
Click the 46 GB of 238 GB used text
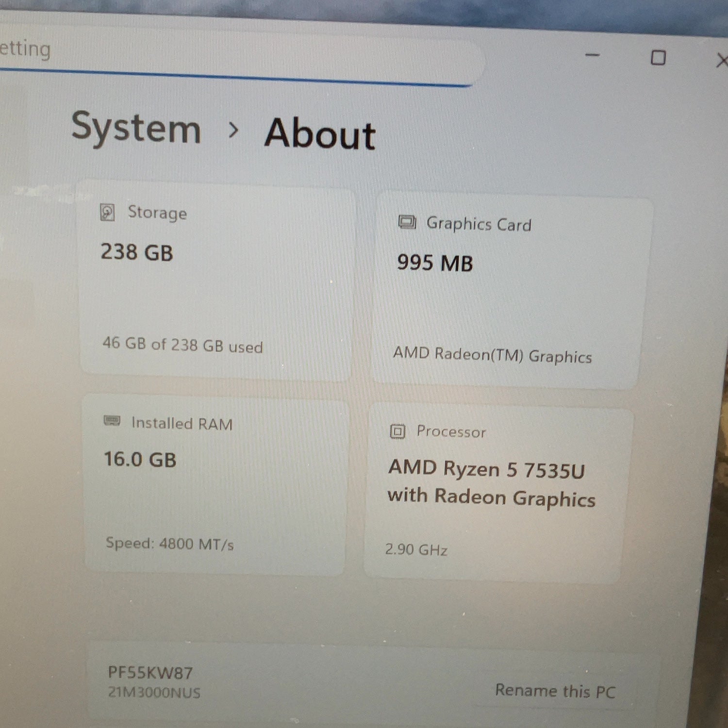pos(182,345)
